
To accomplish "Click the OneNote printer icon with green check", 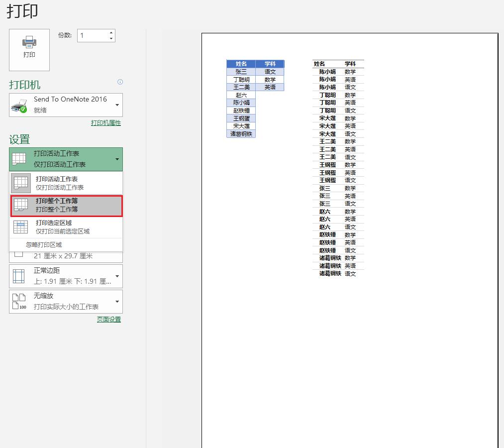I will point(19,106).
